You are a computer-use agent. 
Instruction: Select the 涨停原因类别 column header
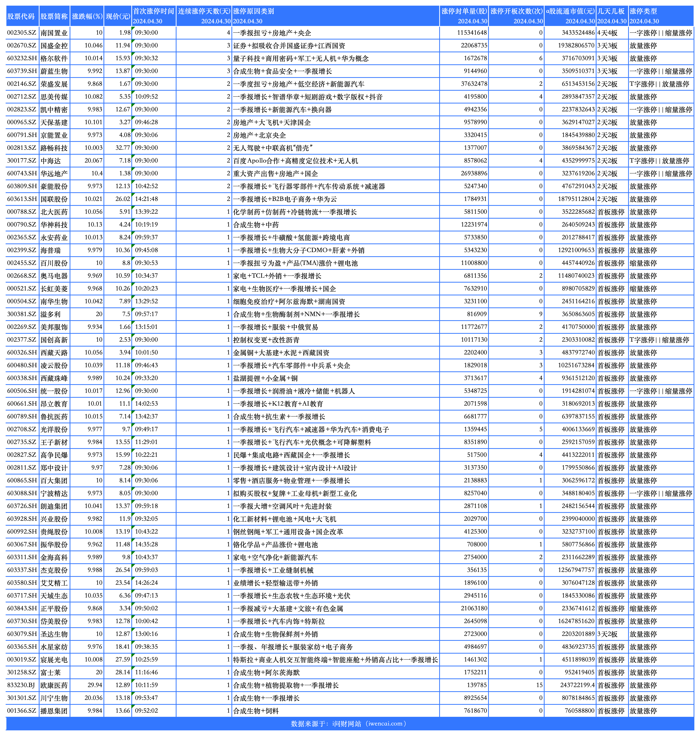coord(336,16)
